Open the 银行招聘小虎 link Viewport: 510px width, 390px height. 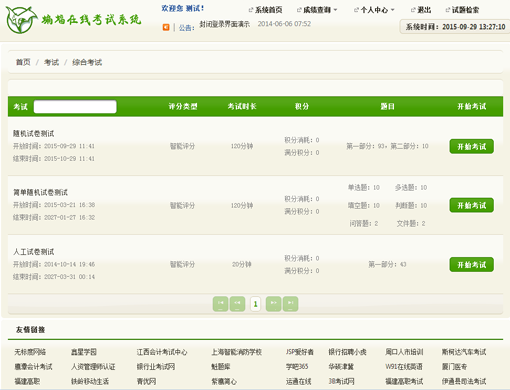pyautogui.click(x=347, y=352)
